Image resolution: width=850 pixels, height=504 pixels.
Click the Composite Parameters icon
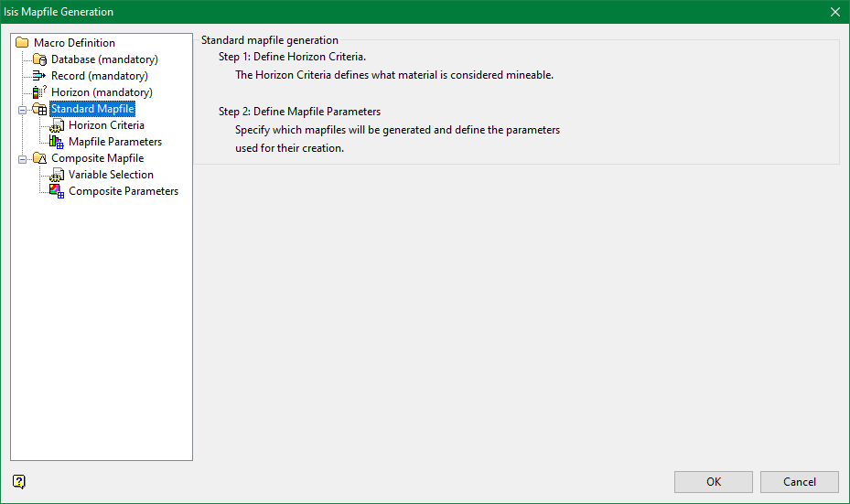coord(57,191)
